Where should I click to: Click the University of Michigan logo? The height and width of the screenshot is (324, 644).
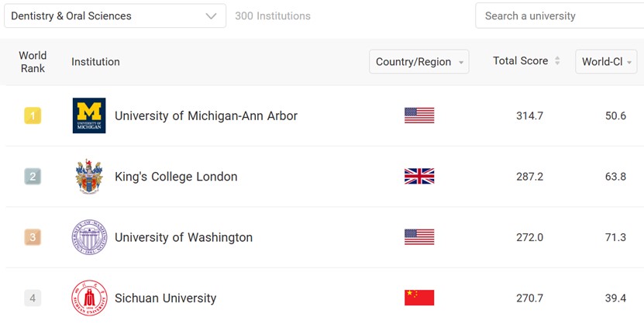89,115
